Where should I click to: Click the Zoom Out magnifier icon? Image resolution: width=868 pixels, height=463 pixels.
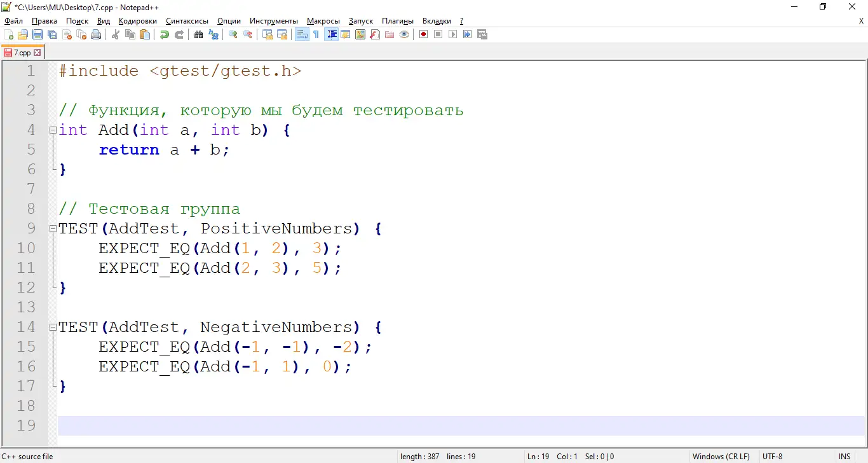[x=248, y=34]
